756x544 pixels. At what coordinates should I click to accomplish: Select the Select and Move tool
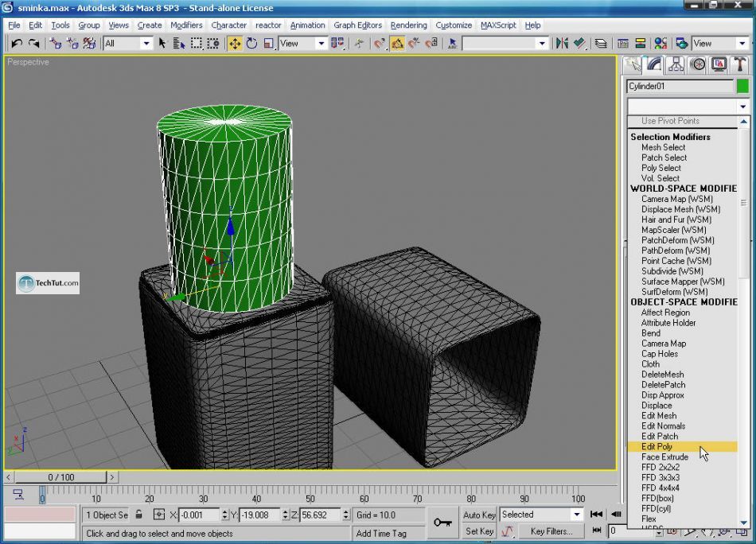click(235, 43)
